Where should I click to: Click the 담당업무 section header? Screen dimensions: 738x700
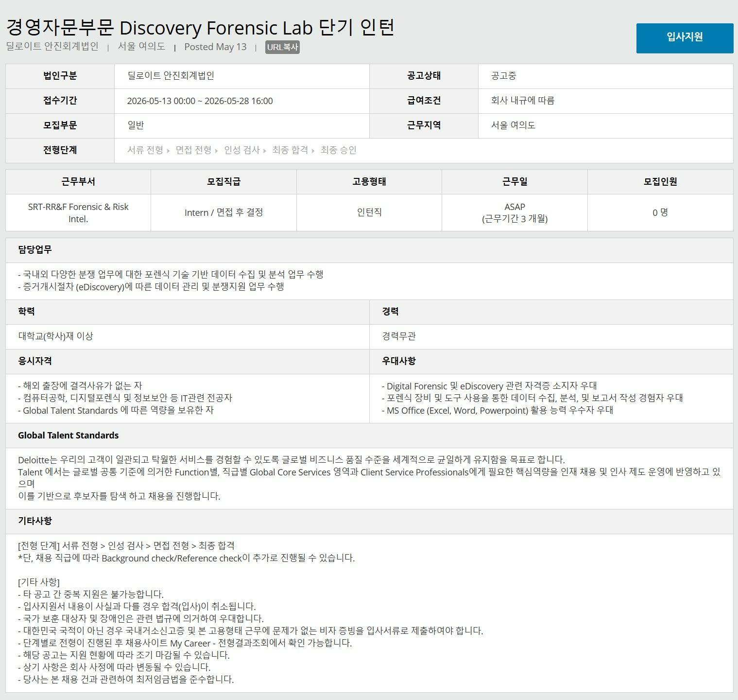(x=369, y=250)
